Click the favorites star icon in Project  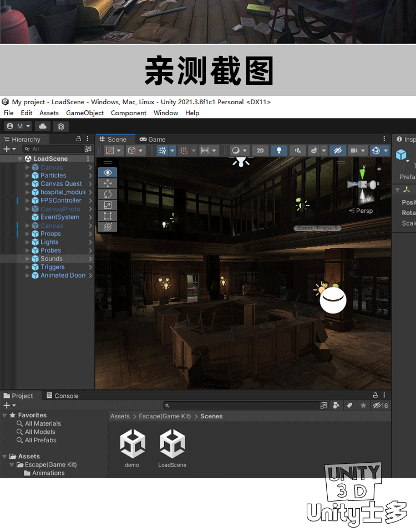363,406
